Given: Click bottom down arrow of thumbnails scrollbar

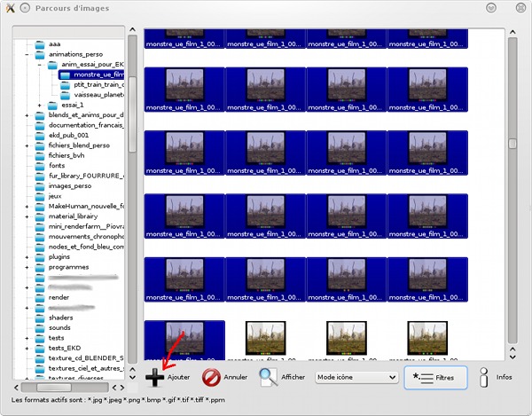Looking at the screenshot, I should [512, 357].
